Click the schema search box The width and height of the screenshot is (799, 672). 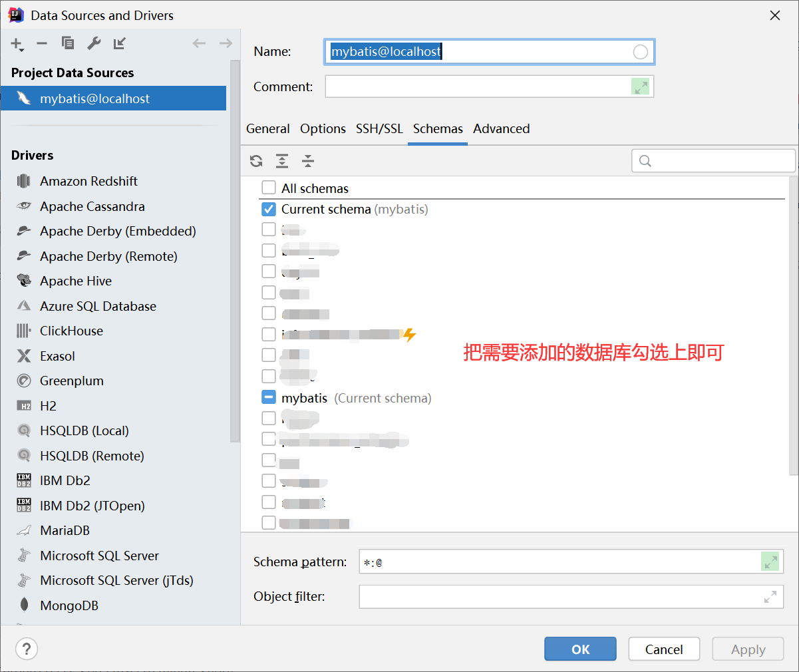[x=713, y=160]
